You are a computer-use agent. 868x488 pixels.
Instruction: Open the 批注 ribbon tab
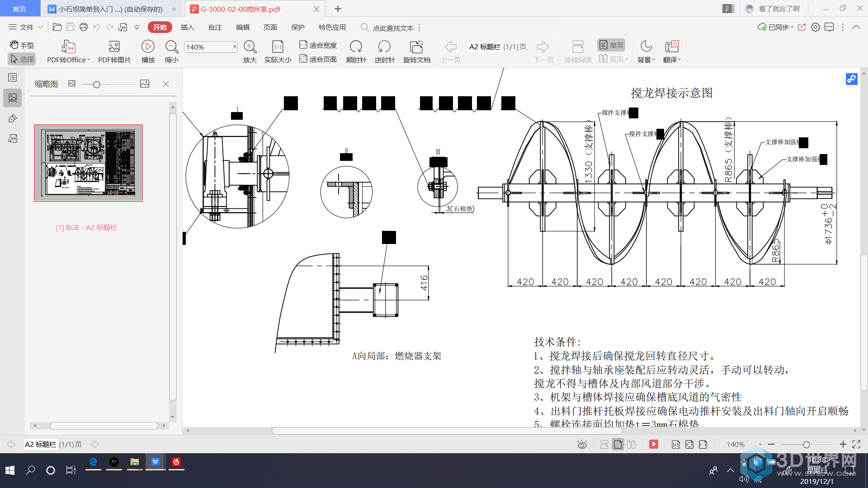click(215, 28)
